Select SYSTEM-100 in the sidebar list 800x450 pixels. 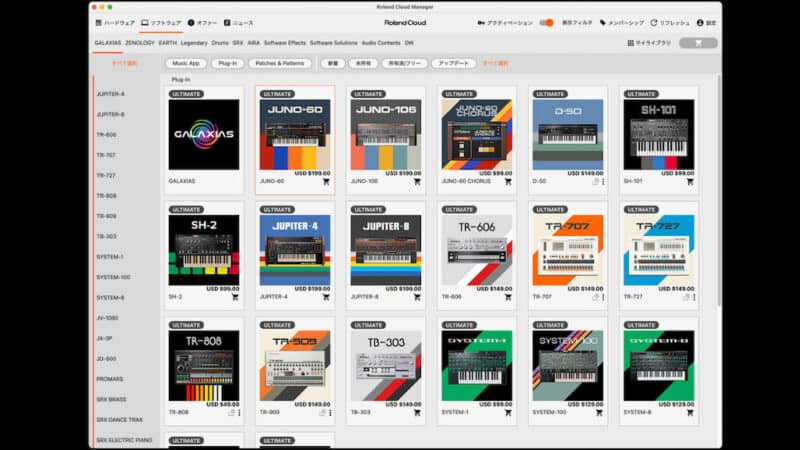pos(113,277)
